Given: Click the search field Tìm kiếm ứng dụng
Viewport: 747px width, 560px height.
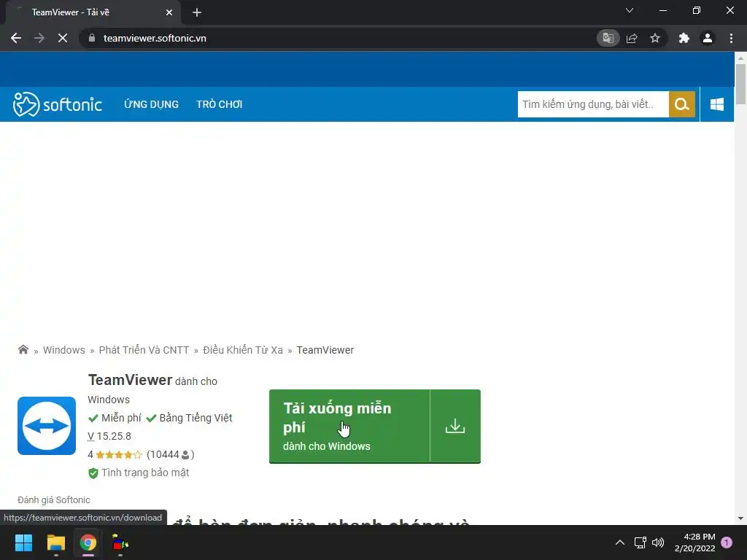Looking at the screenshot, I should (593, 104).
